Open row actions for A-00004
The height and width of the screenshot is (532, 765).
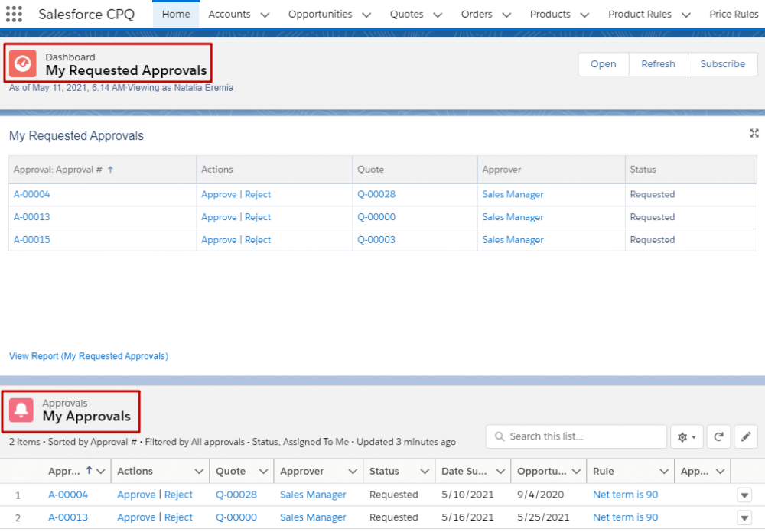(x=744, y=495)
